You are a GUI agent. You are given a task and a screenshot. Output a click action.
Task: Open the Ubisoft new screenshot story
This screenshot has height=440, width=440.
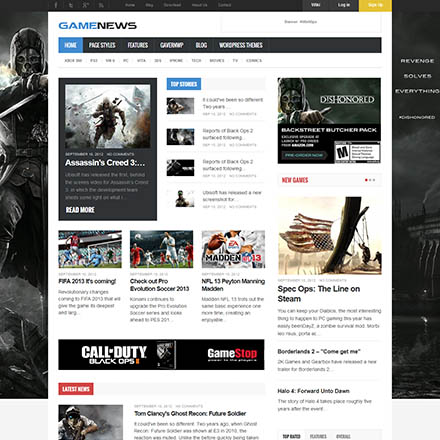232,196
